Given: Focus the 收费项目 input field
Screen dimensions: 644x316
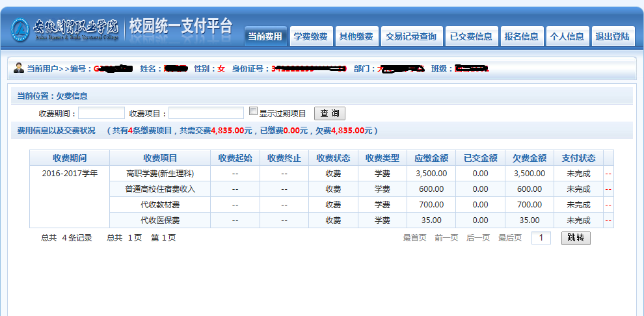Looking at the screenshot, I should pyautogui.click(x=206, y=113).
